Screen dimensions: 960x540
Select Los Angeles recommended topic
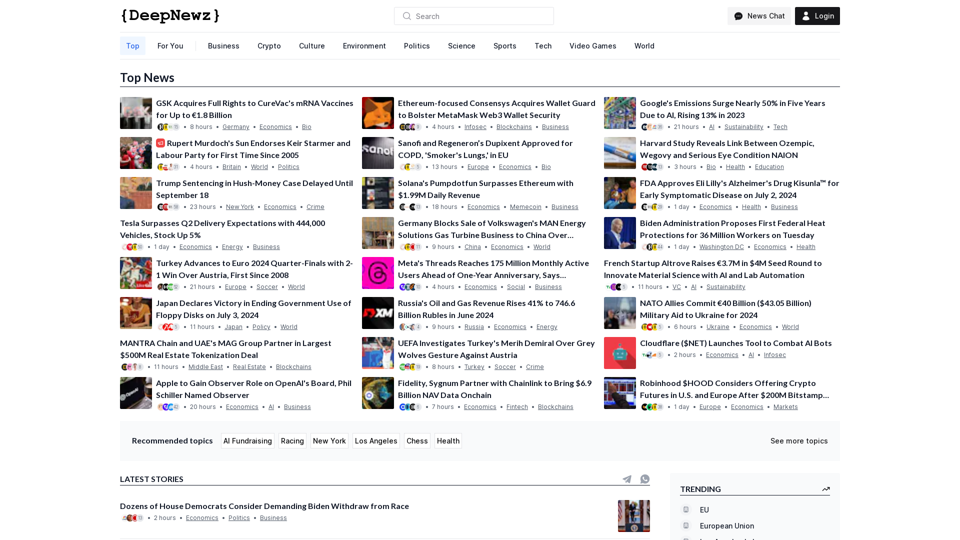(376, 441)
